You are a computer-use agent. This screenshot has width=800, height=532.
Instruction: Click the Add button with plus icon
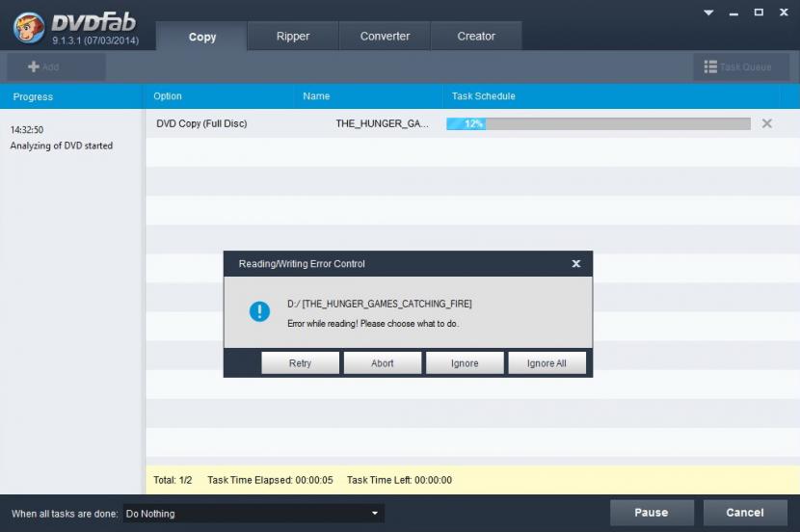click(56, 66)
